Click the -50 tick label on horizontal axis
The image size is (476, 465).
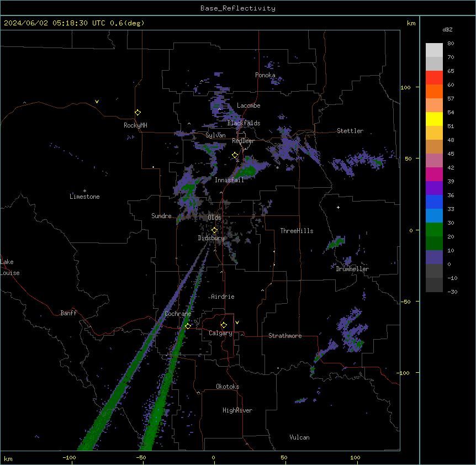coord(141,457)
